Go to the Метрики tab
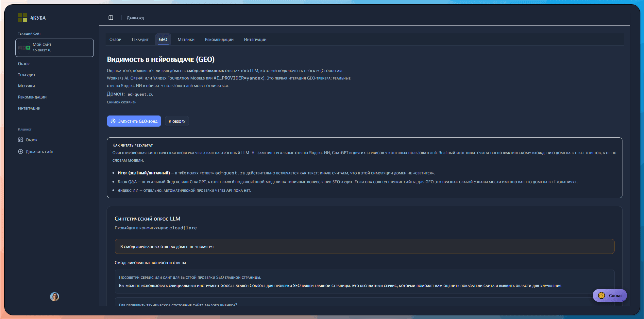644x319 pixels. [186, 40]
